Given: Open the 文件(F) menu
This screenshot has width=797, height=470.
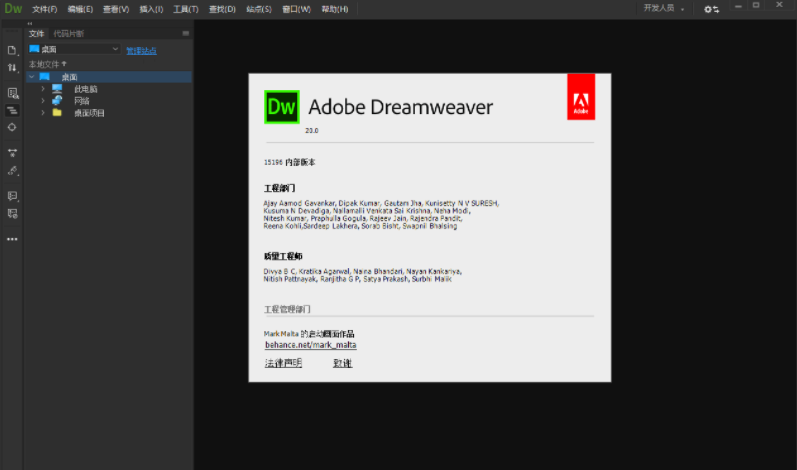Looking at the screenshot, I should click(44, 9).
